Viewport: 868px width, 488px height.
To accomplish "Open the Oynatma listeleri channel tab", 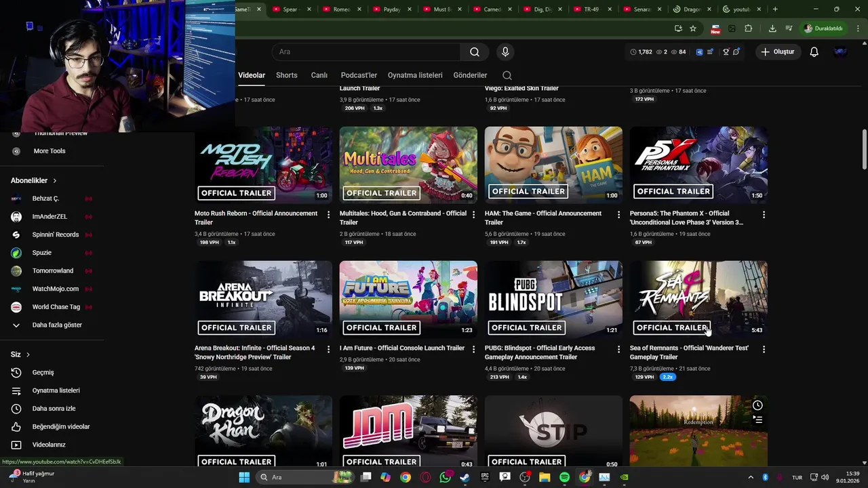I will click(x=415, y=75).
